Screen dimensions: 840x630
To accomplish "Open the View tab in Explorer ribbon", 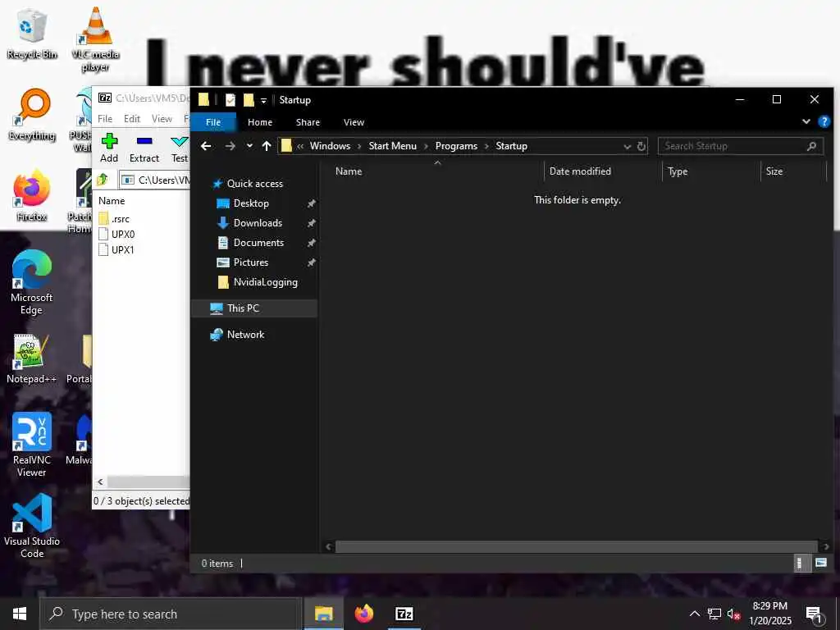I will coord(354,122).
